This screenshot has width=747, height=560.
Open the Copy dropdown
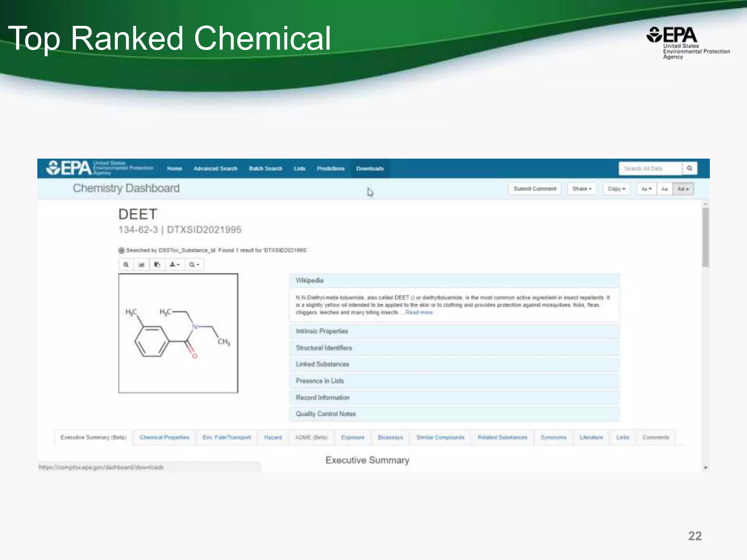[616, 189]
